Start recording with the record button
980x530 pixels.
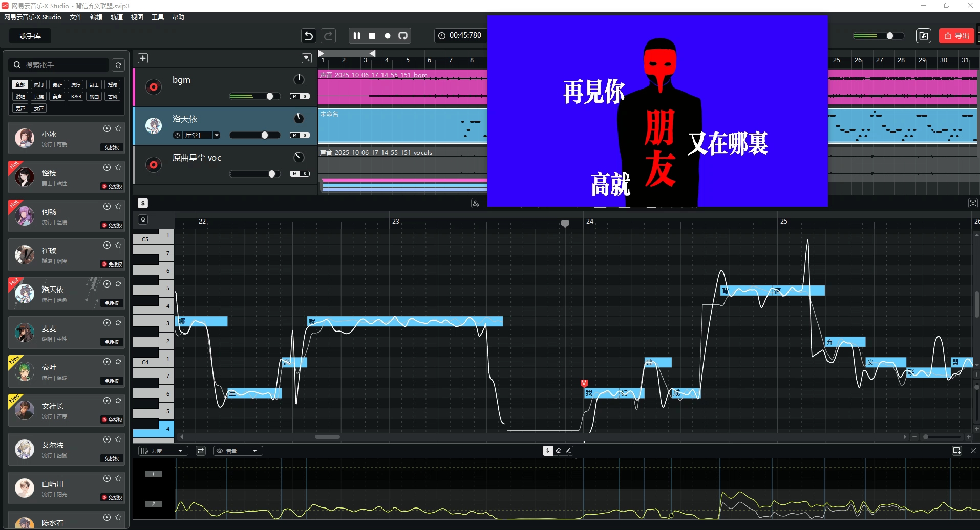click(x=388, y=36)
